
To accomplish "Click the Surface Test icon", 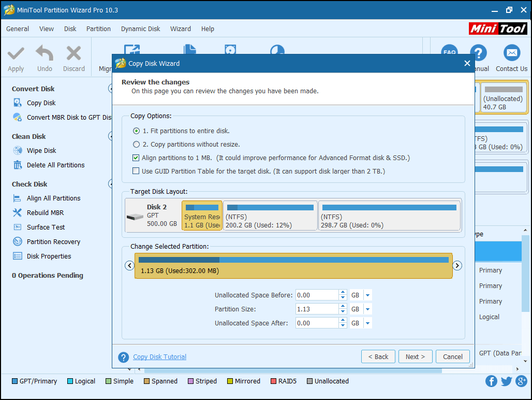I will [17, 227].
